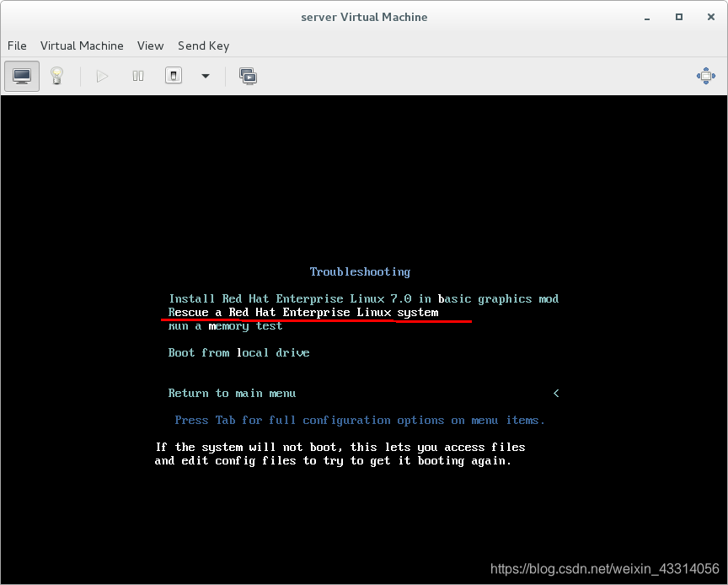Click the Troubleshooting menu heading

[360, 271]
